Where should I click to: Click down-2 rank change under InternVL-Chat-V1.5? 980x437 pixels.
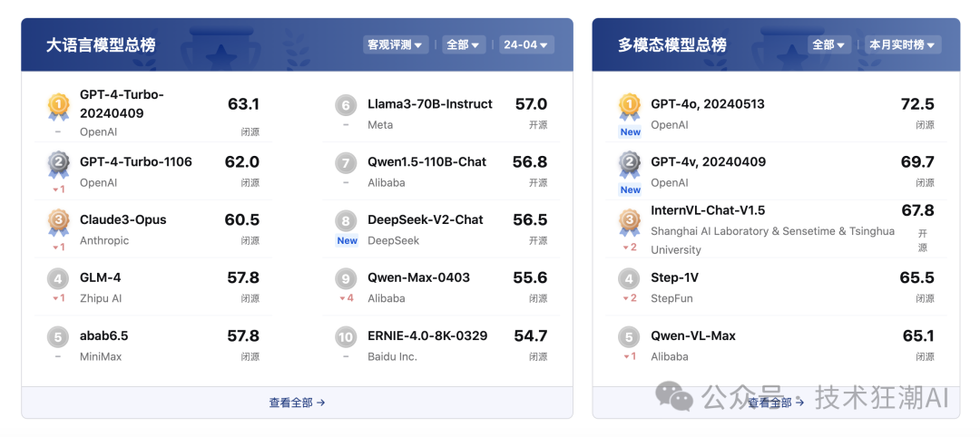pos(630,248)
